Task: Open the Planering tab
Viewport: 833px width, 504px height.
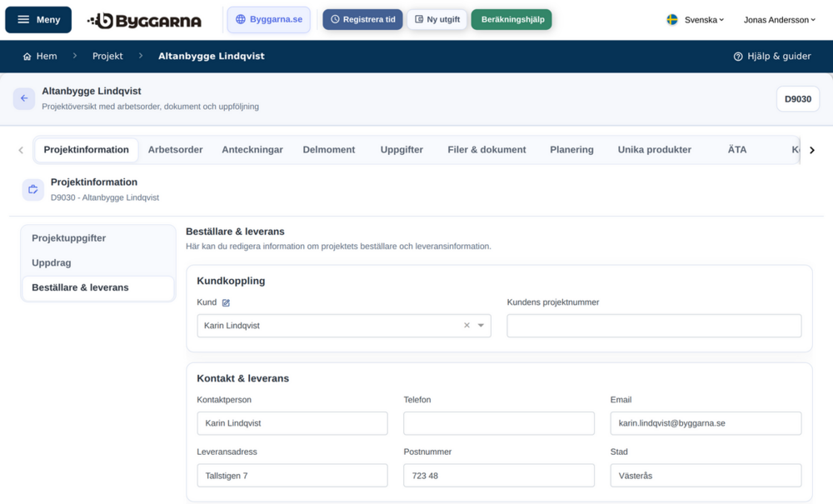Action: pos(571,150)
